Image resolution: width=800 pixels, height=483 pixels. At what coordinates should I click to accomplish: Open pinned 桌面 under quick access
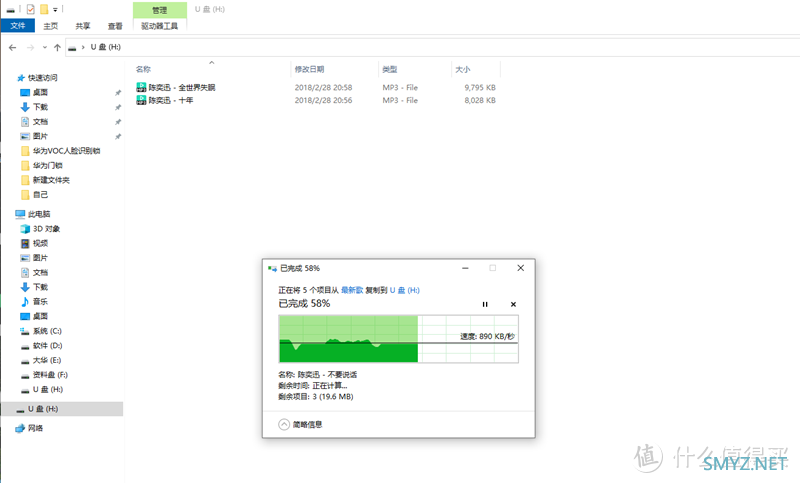40,92
